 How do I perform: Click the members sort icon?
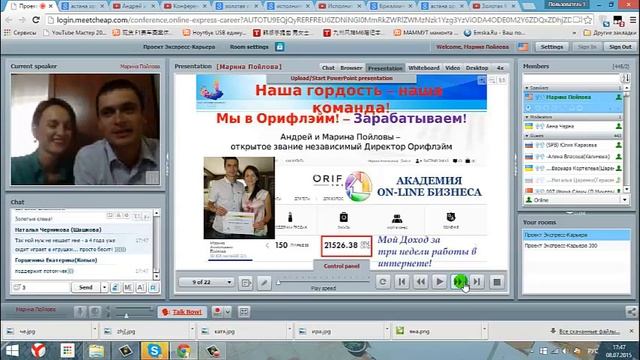(x=625, y=78)
